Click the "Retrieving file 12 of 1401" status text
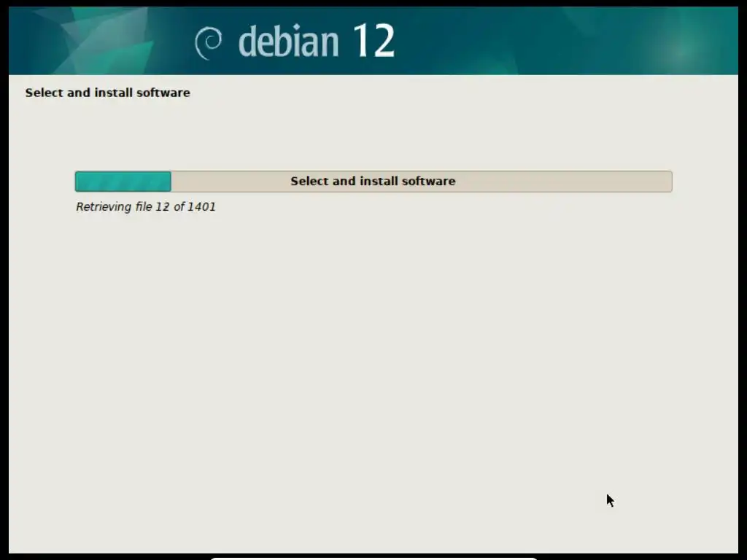Screen dimensions: 747x560 coord(146,206)
